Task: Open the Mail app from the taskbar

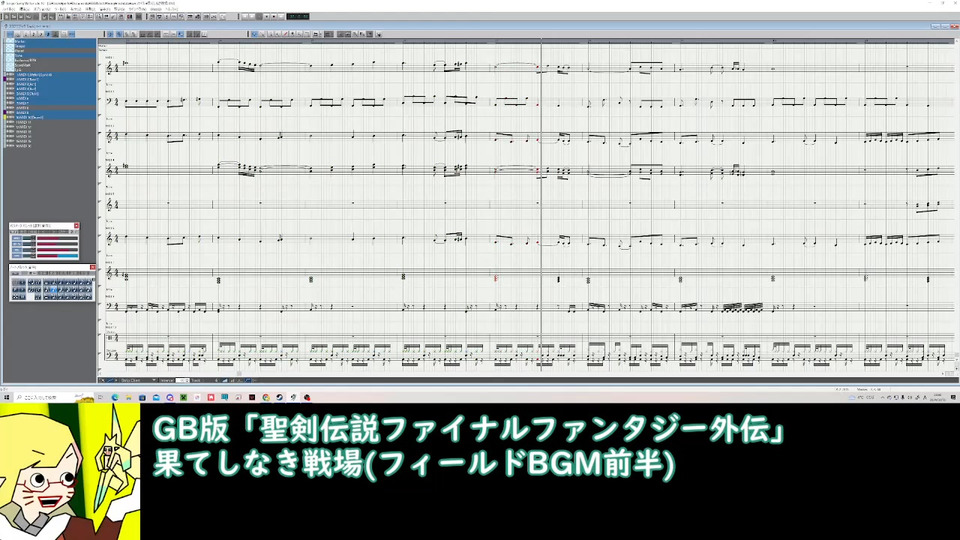Action: coord(156,397)
